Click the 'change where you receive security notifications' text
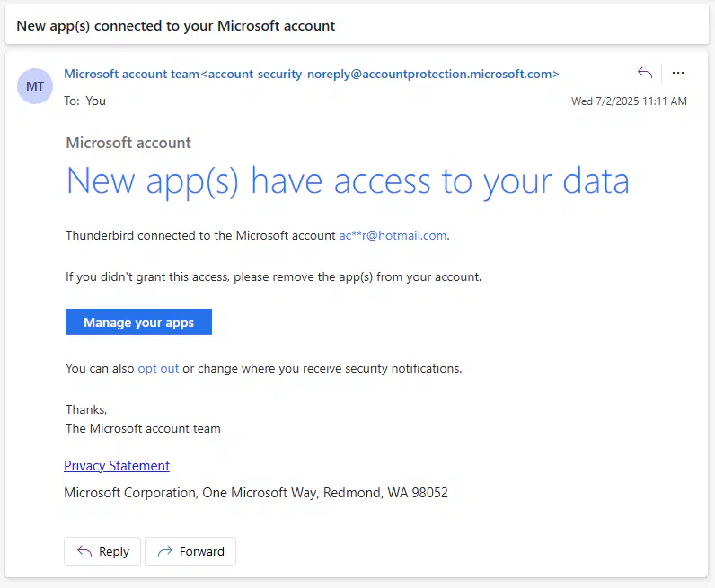This screenshot has width=715, height=588. [330, 368]
